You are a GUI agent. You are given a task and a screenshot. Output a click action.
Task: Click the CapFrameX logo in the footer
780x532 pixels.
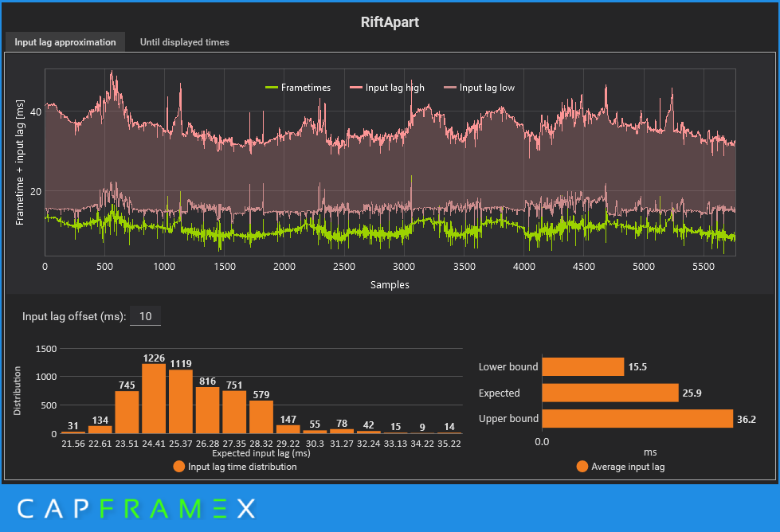(136, 508)
